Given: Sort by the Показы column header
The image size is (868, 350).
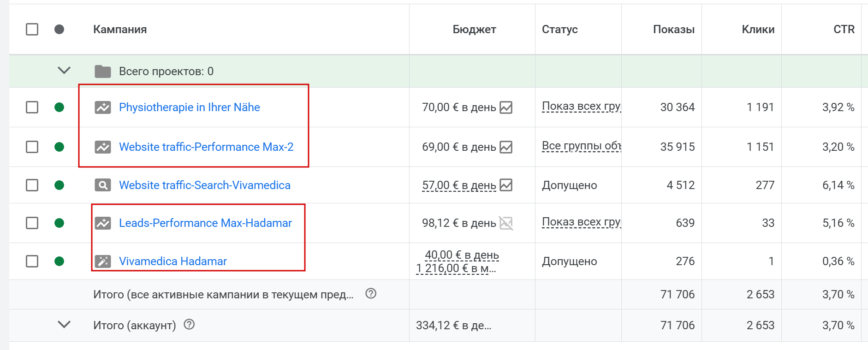Looking at the screenshot, I should [673, 30].
